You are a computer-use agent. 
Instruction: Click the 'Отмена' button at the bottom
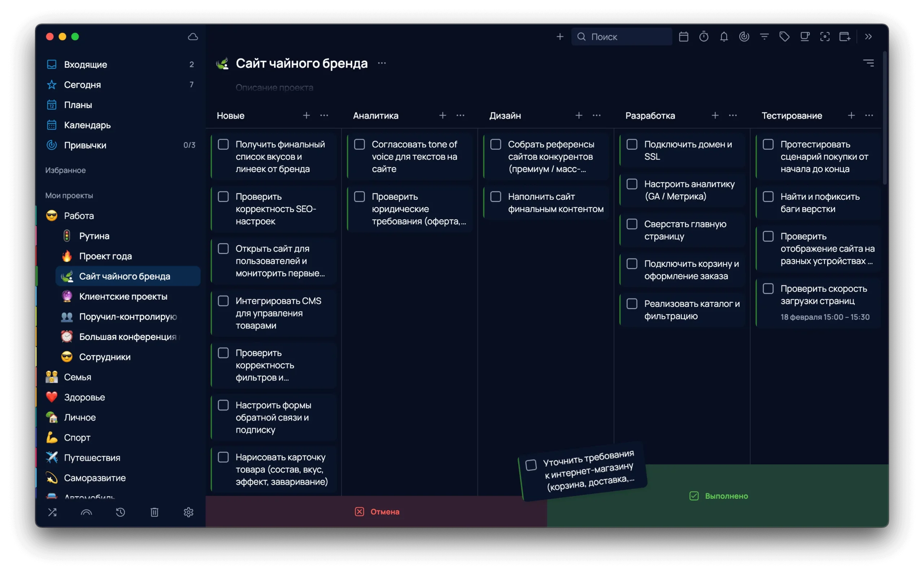click(x=377, y=511)
